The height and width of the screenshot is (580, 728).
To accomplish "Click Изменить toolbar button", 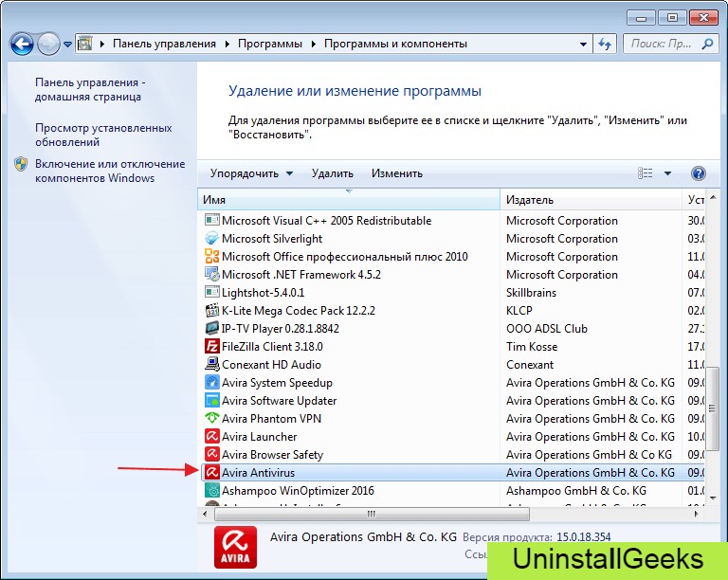I will point(397,173).
